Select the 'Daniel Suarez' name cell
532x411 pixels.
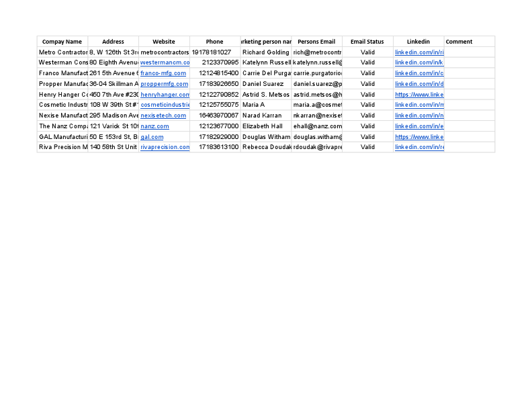pos(266,84)
